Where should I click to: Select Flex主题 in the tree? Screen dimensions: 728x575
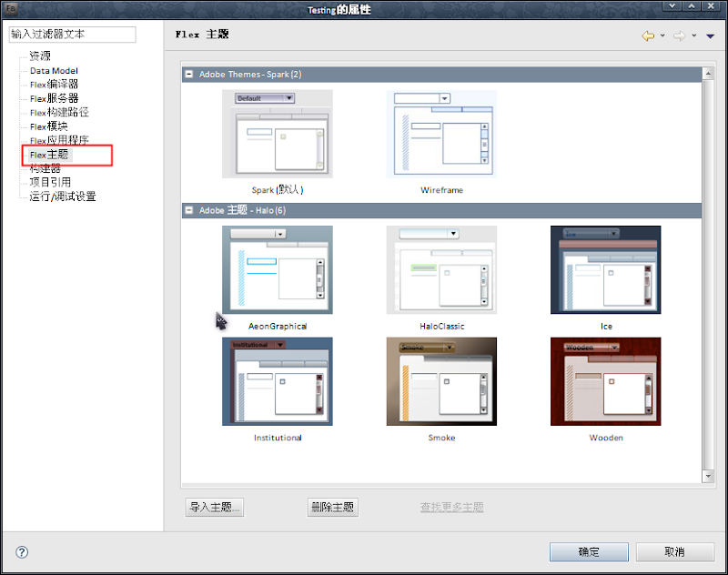click(49, 155)
